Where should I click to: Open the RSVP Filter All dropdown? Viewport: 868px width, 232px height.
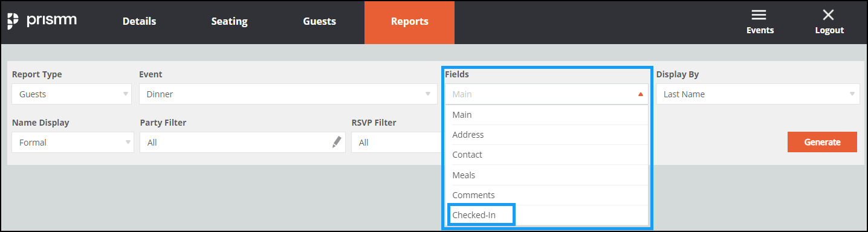tap(397, 143)
